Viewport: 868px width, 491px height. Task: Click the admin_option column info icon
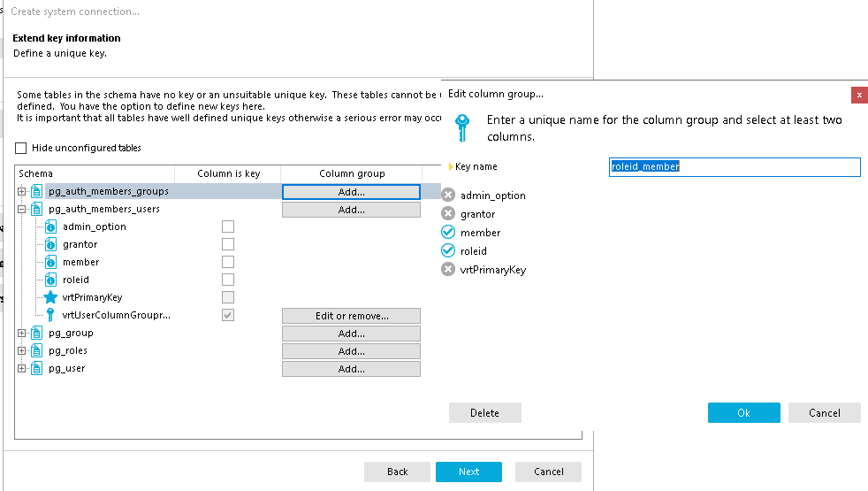pyautogui.click(x=50, y=226)
